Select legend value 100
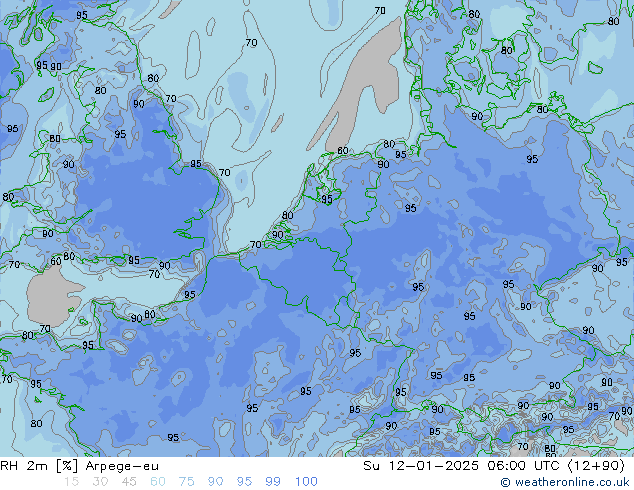 click(x=306, y=482)
